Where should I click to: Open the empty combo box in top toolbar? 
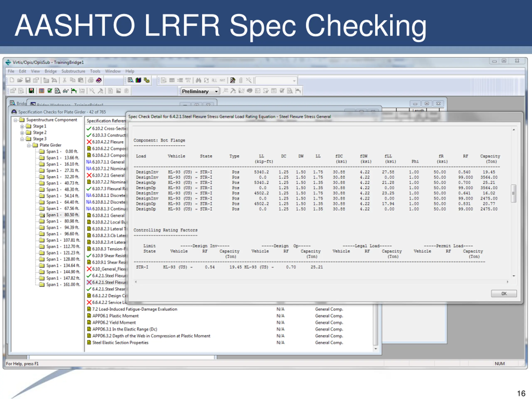pyautogui.click(x=276, y=81)
